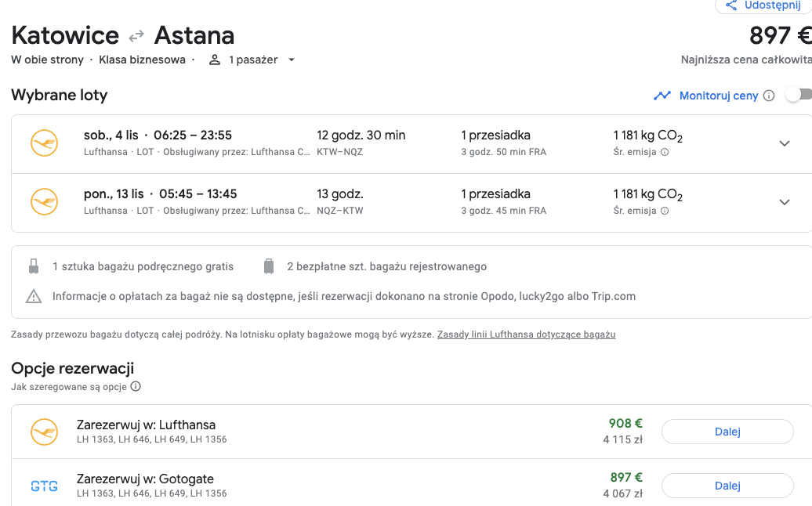The image size is (812, 506).
Task: Expand the pon., 13 lis flight details
Action: [x=785, y=202]
